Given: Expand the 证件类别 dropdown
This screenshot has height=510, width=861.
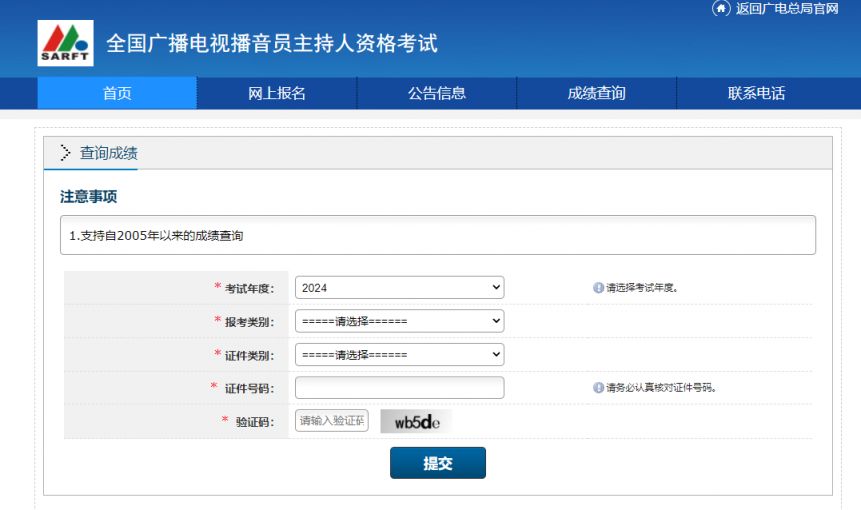Looking at the screenshot, I should (x=399, y=355).
